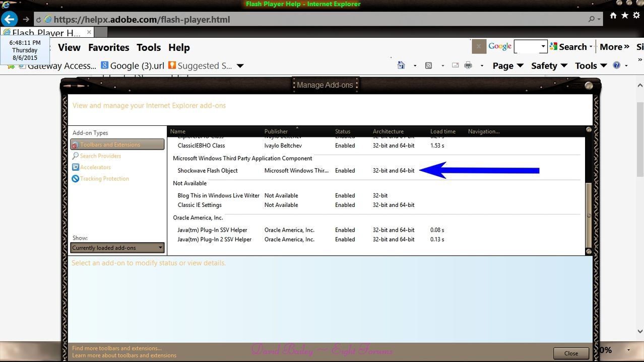This screenshot has width=644, height=362.
Task: Select the Classic IE Settings add-on
Action: [x=376, y=205]
